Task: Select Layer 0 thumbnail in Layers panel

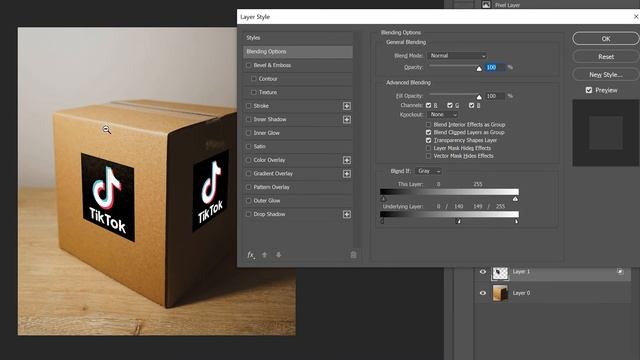Action: pyautogui.click(x=500, y=293)
